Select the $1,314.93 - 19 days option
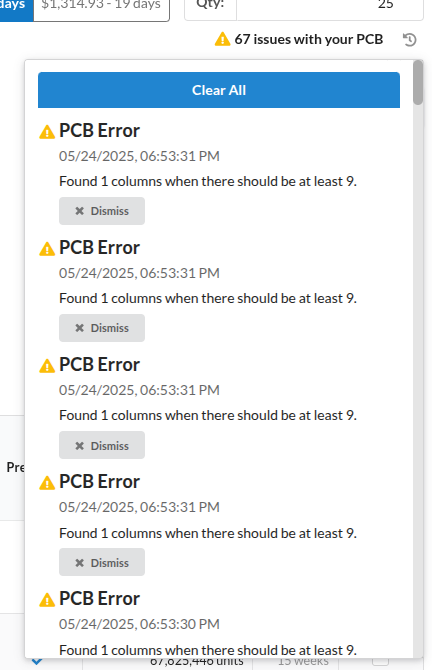The width and height of the screenshot is (432, 670). point(101,8)
